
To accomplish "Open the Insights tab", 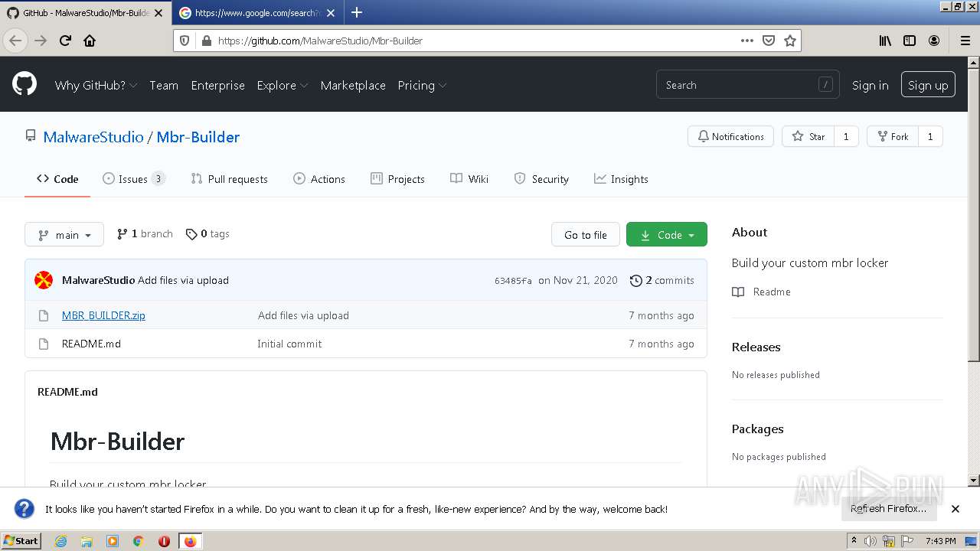I will [x=621, y=179].
